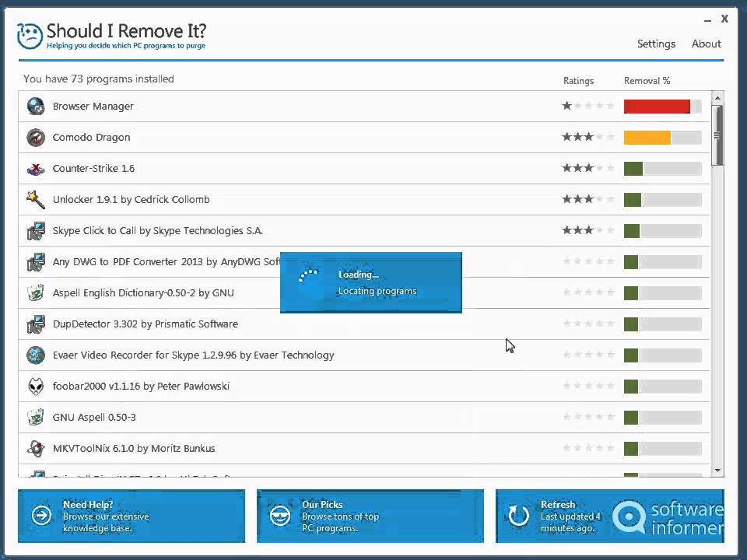This screenshot has height=560, width=747.
Task: Click the GNU Aspell 0.50-3 icon
Action: pyautogui.click(x=35, y=417)
